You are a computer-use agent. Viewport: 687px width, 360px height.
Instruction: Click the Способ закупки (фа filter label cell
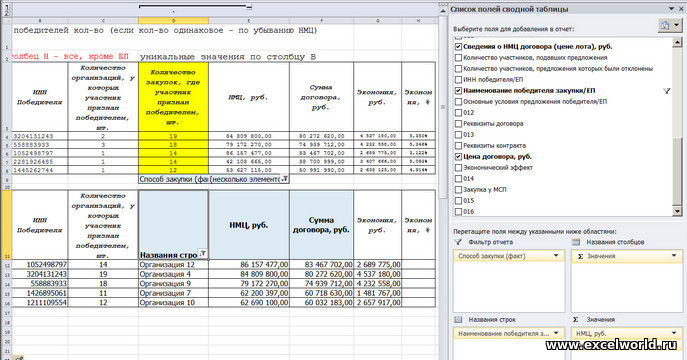click(x=173, y=179)
